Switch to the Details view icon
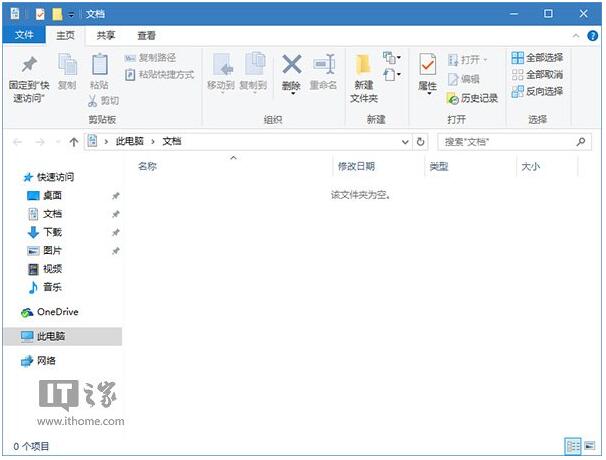The image size is (606, 460). (573, 446)
